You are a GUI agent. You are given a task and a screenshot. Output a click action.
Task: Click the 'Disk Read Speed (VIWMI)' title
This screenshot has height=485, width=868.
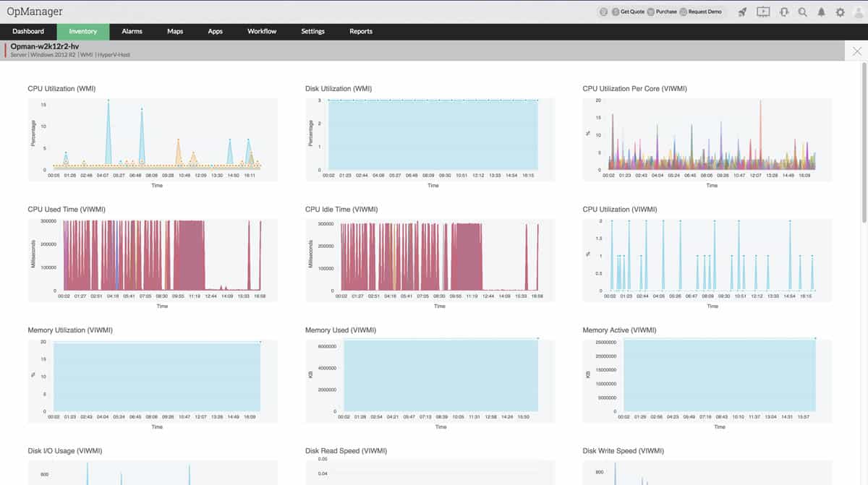pos(346,451)
